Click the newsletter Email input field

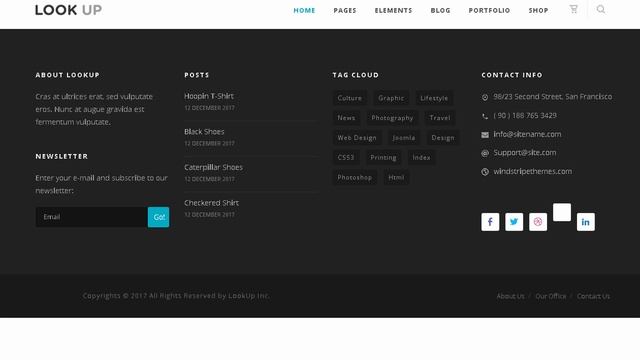92,217
